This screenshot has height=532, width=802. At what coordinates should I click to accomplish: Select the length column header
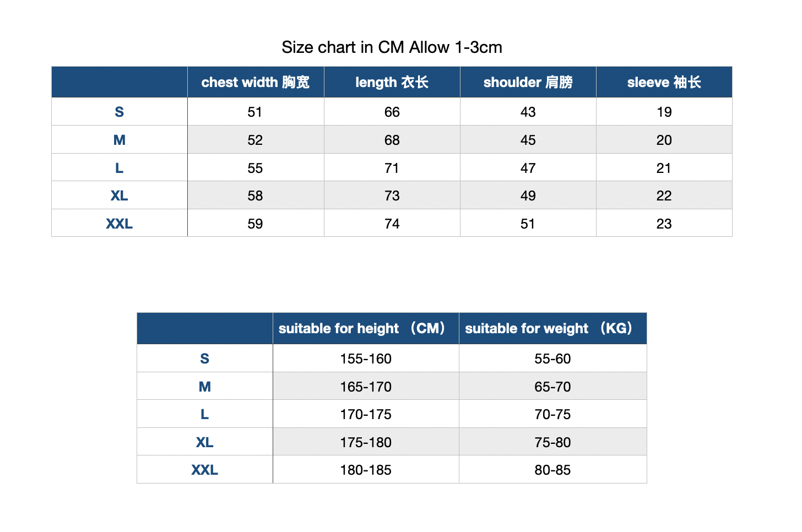coord(392,82)
